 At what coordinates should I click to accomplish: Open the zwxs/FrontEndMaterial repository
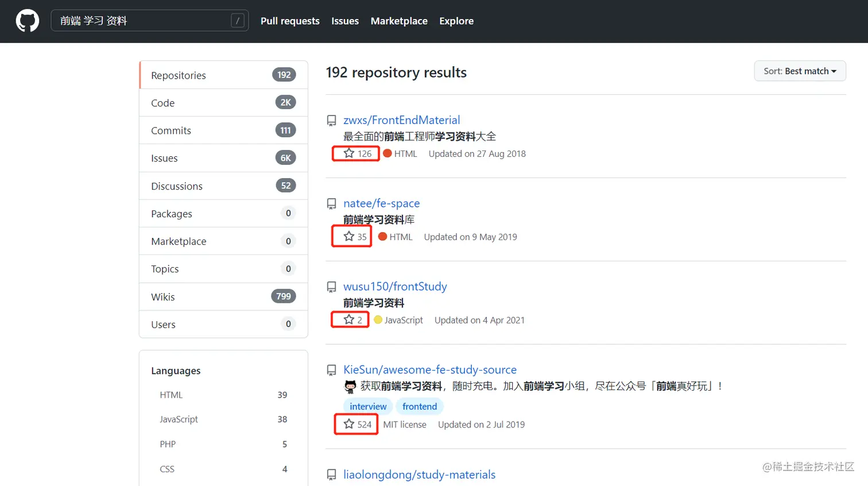pyautogui.click(x=402, y=120)
